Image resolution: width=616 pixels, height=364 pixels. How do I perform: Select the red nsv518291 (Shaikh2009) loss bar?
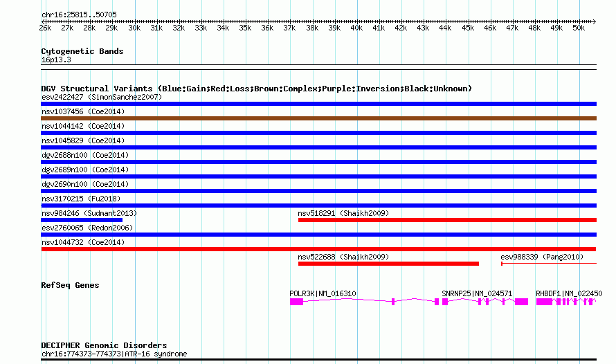[447, 220]
